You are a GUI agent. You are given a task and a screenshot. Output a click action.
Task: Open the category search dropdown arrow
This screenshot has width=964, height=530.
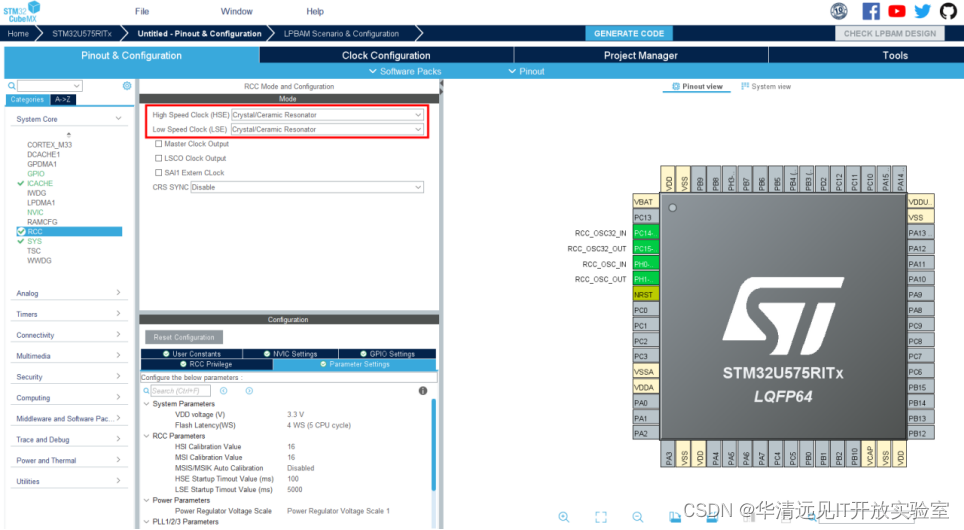pyautogui.click(x=76, y=86)
